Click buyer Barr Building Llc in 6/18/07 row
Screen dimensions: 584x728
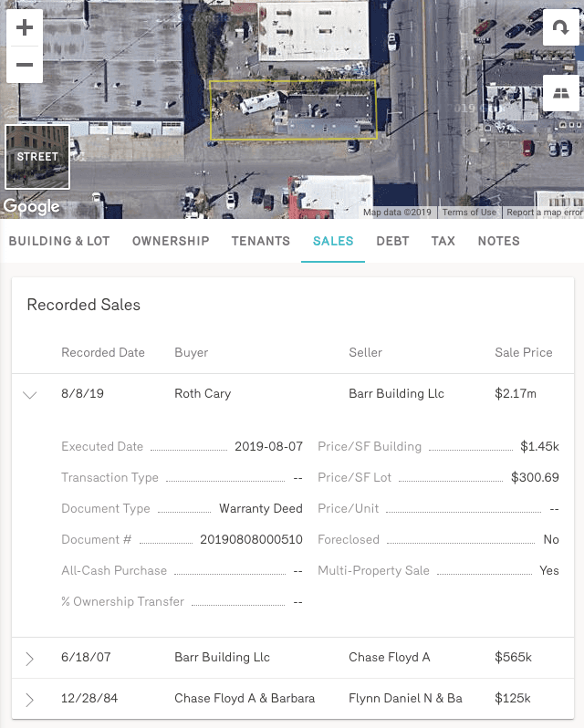[x=222, y=657]
